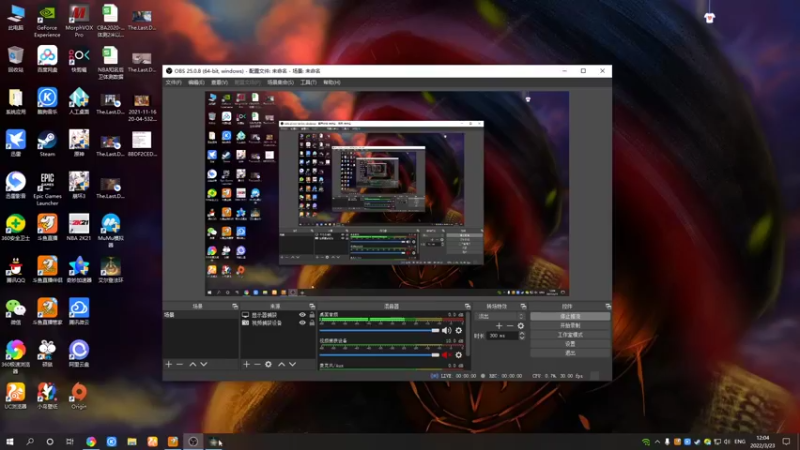Lock the 显示器捕获 source
The height and width of the screenshot is (450, 800).
[x=312, y=315]
